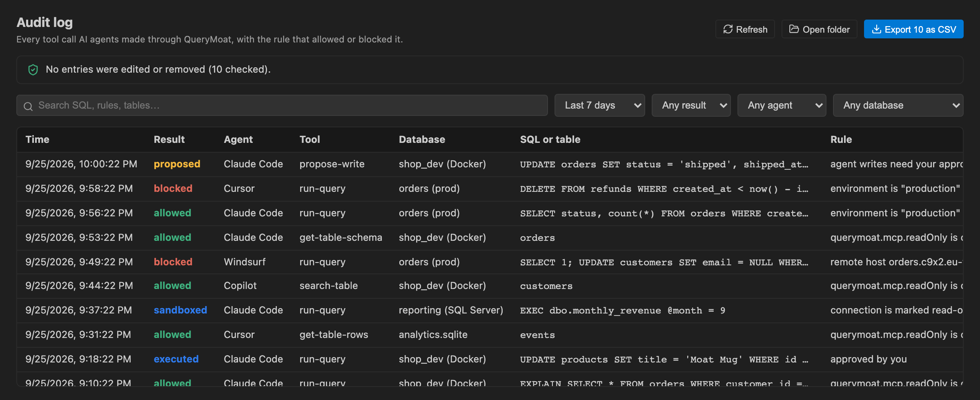The image size is (980, 400).
Task: Click the remote host orders.c9x2 rule
Action: (x=896, y=262)
